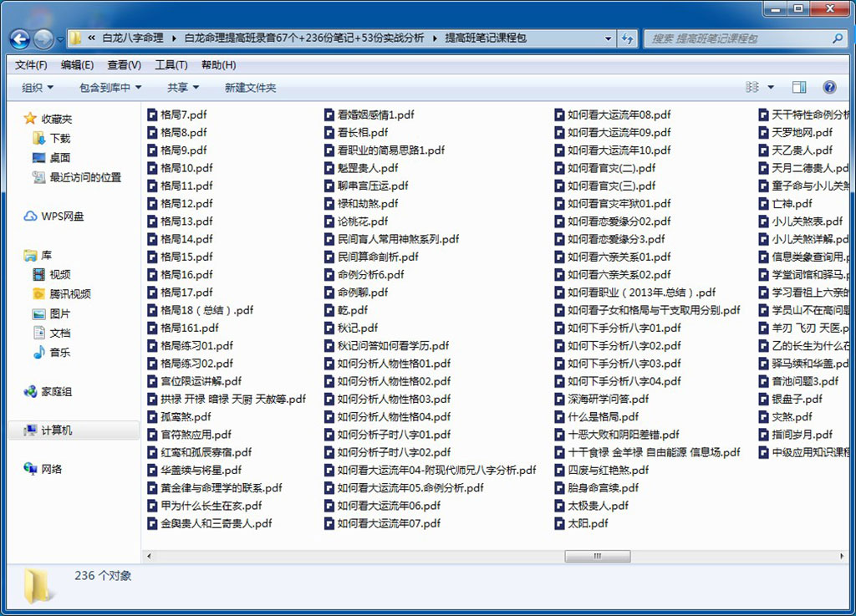
Task: Toggle the preview pane icon
Action: [x=798, y=87]
